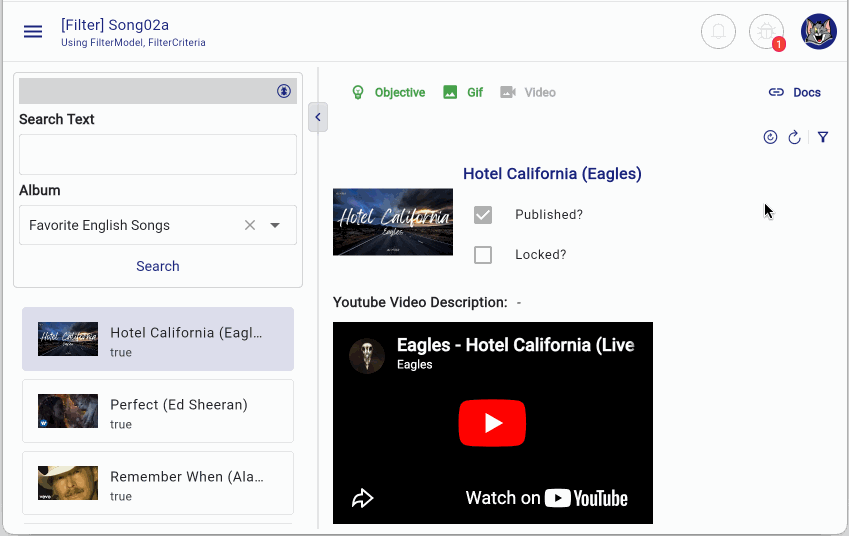Collapse the left sidebar with chevron

(x=318, y=117)
